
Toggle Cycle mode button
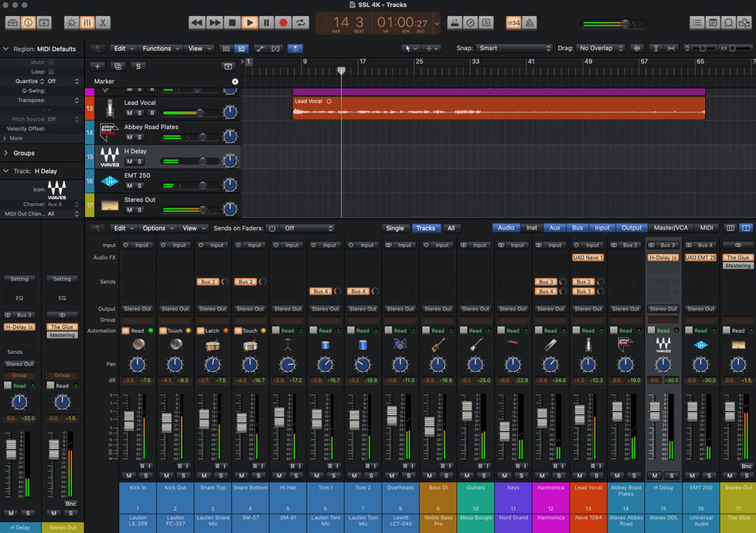coord(301,22)
